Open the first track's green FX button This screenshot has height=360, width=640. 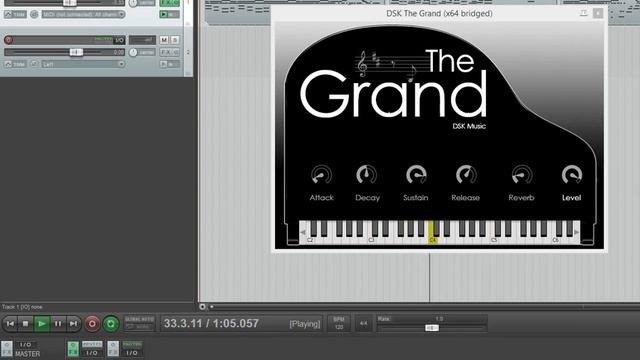point(167,3)
